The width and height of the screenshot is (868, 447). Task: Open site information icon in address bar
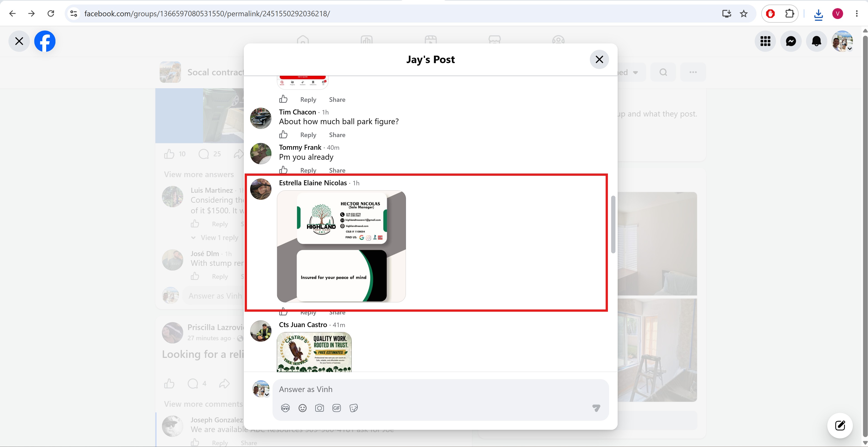pos(74,14)
